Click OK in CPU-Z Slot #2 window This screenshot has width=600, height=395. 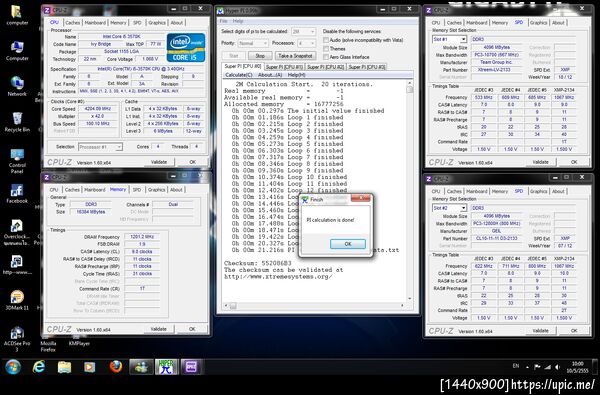[574, 330]
